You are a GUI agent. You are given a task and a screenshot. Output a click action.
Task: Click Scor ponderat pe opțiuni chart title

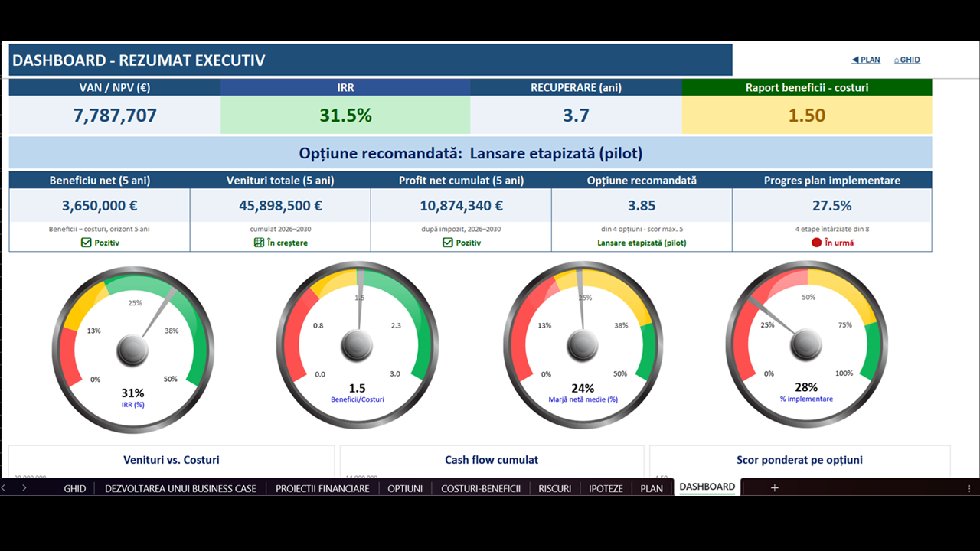tap(799, 460)
